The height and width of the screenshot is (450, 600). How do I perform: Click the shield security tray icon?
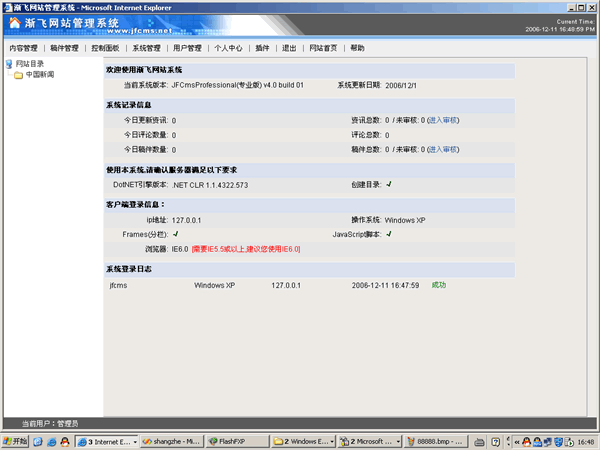click(559, 442)
